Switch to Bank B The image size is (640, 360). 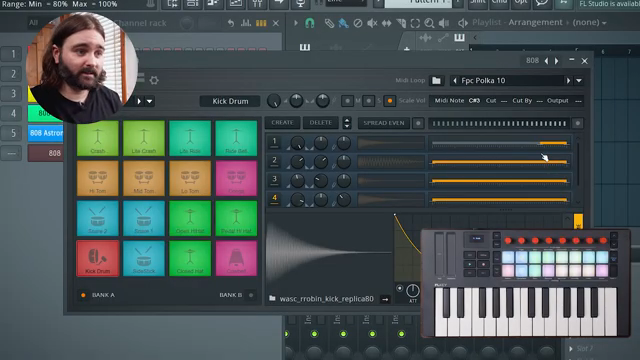tap(251, 295)
